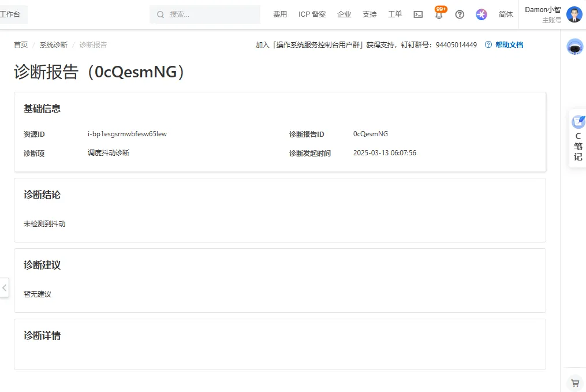Click the DingTalk group number 94405014449
Screen dimensions: 586x392
point(456,45)
